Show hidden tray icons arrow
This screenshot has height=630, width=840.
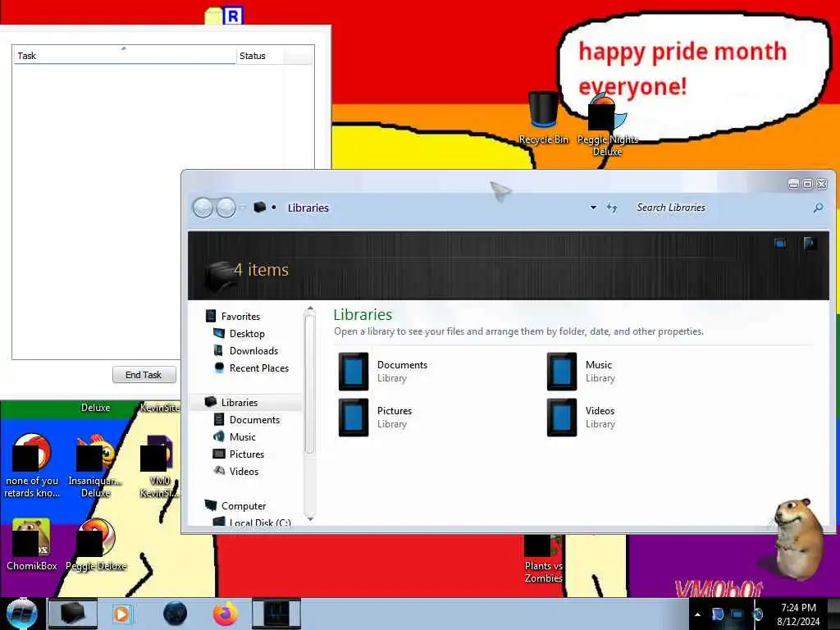point(697,614)
